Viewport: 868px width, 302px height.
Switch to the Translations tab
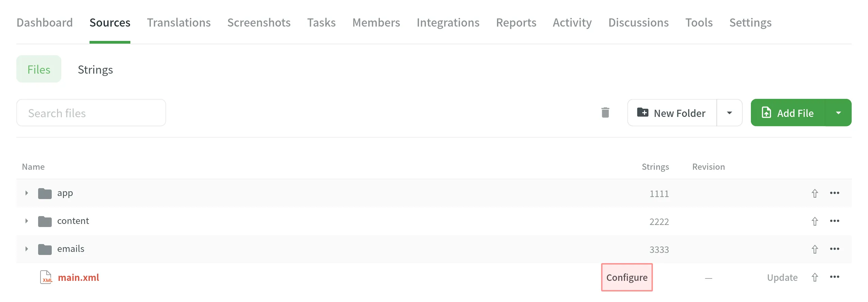tap(178, 22)
